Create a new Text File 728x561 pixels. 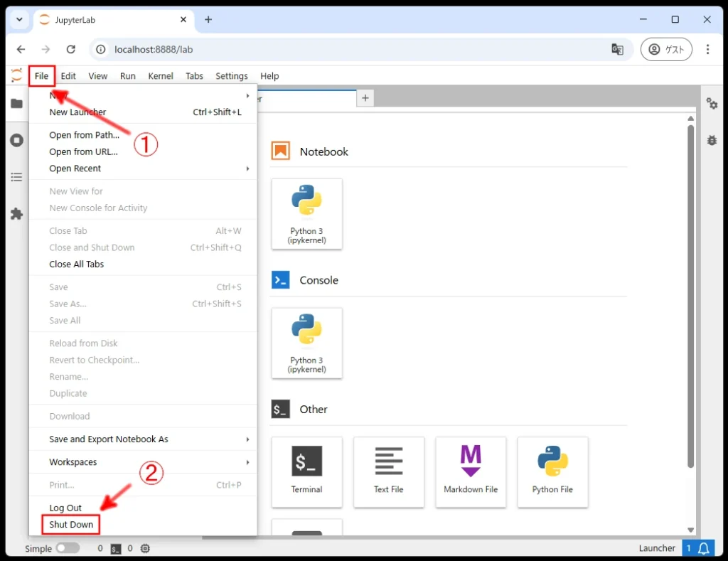coord(389,472)
